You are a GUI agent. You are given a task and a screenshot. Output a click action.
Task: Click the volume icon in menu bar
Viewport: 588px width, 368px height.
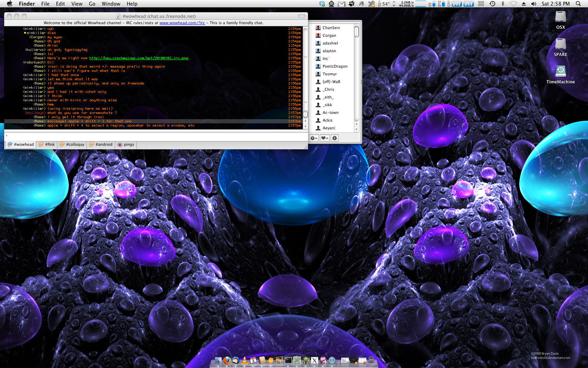tap(533, 4)
